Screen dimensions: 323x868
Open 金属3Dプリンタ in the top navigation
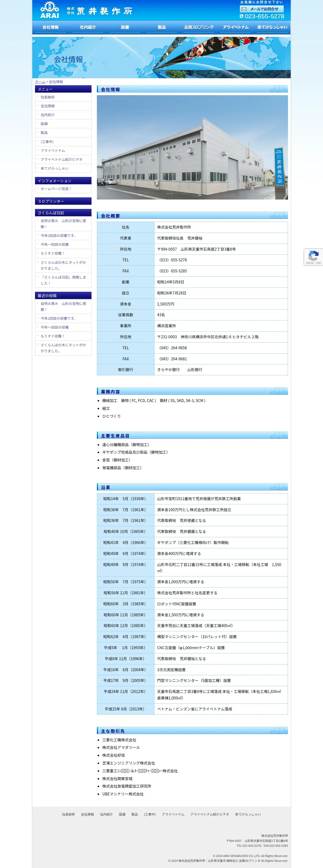click(199, 27)
